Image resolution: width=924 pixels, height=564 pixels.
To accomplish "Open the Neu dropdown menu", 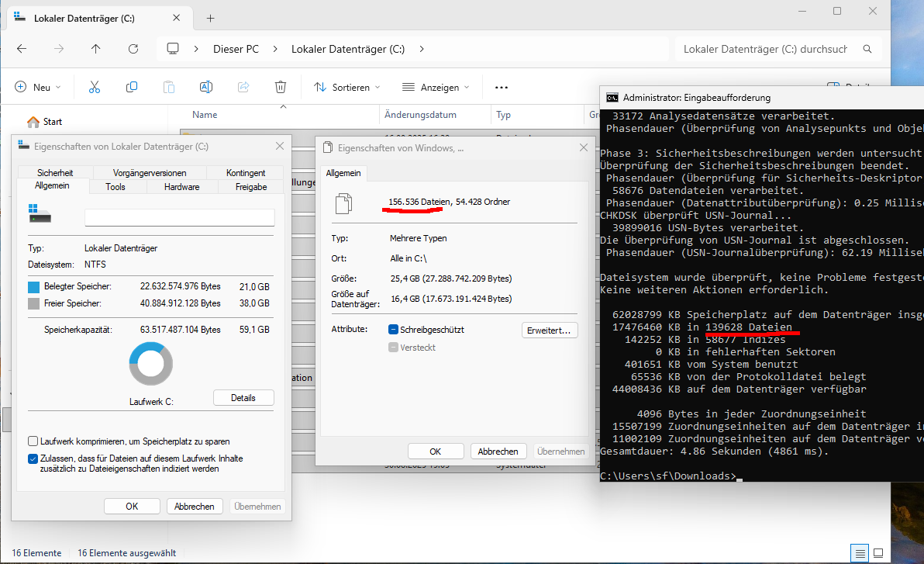I will pyautogui.click(x=38, y=88).
